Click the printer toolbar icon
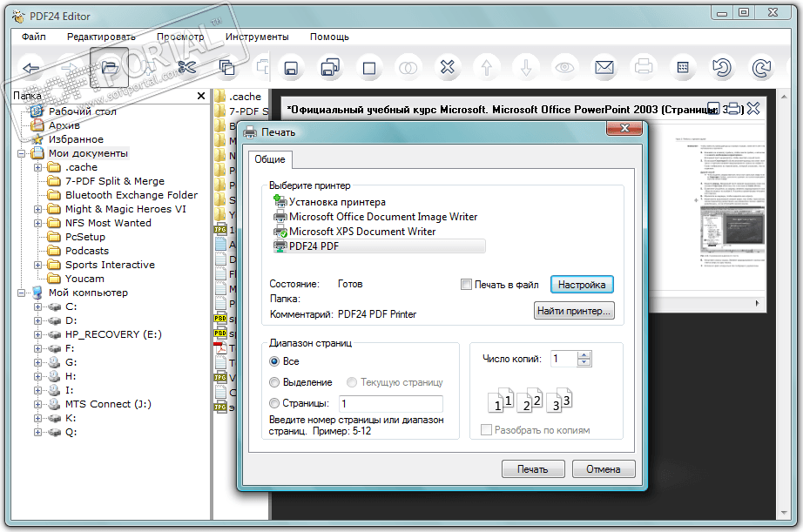 (644, 68)
